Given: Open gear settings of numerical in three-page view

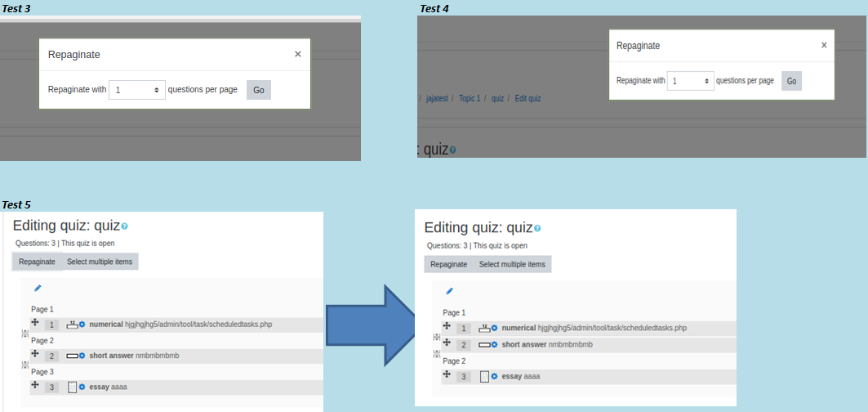Looking at the screenshot, I should [x=82, y=325].
